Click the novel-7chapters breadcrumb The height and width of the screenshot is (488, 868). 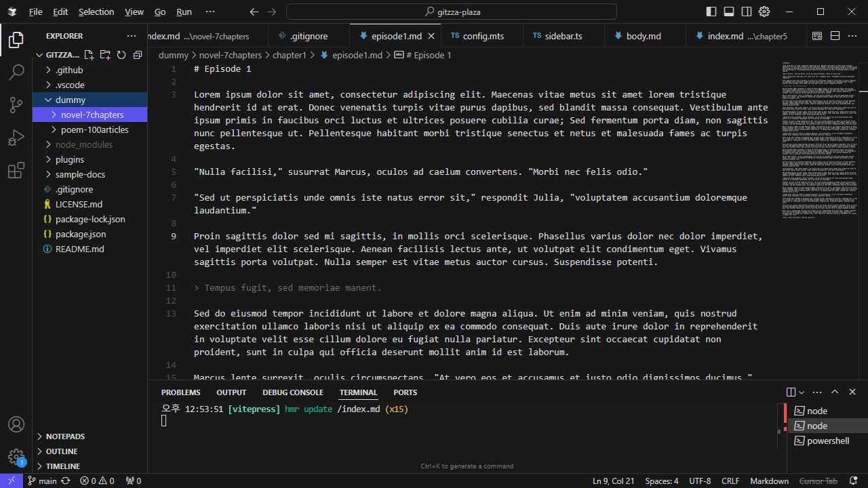click(231, 55)
